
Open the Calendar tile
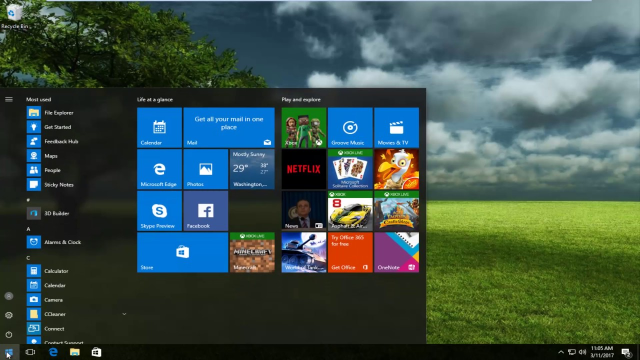(x=159, y=127)
